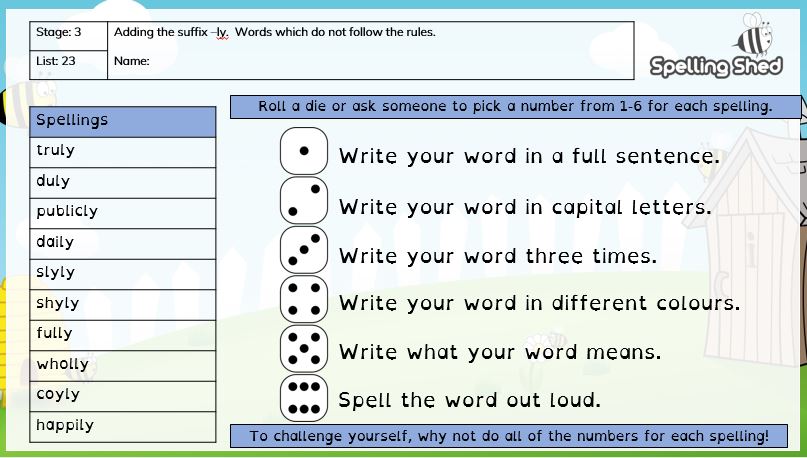807x458 pixels.
Task: Click 'Spell the word out loud'
Action: pyautogui.click(x=469, y=400)
